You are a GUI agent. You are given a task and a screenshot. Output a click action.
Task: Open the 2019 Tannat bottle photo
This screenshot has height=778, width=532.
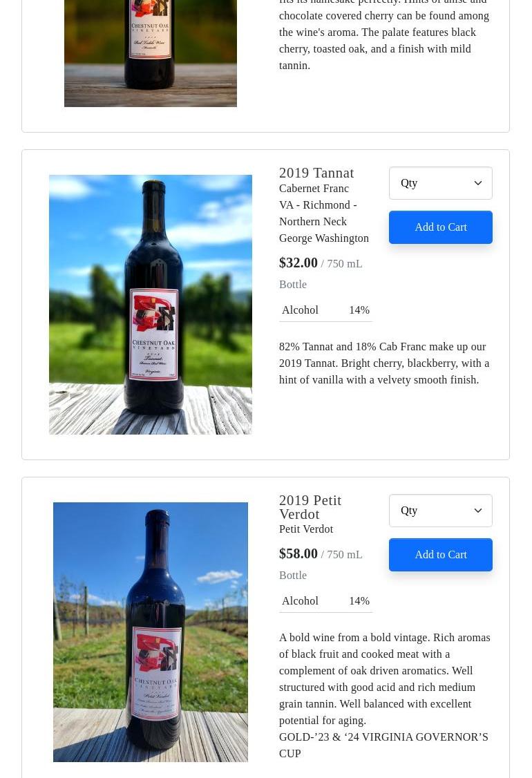tap(151, 304)
